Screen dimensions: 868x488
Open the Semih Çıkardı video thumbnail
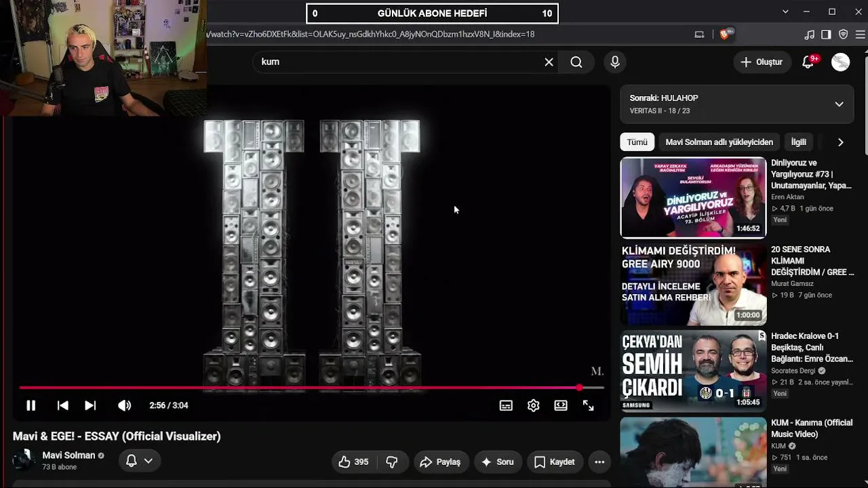(x=693, y=371)
